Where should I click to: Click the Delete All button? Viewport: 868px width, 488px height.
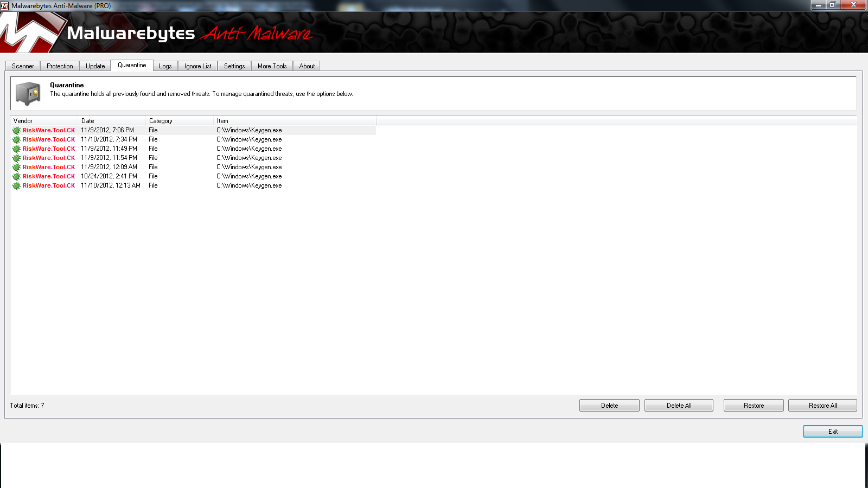click(679, 406)
